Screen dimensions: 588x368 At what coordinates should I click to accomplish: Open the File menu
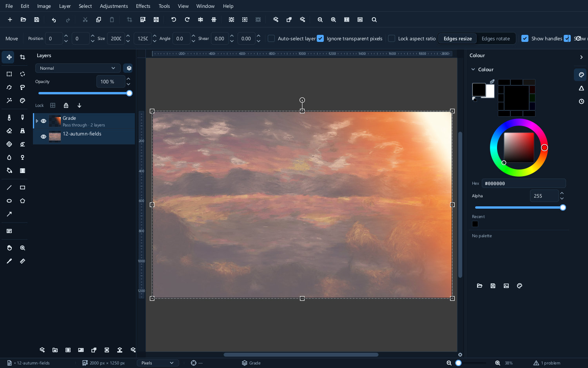[9, 6]
